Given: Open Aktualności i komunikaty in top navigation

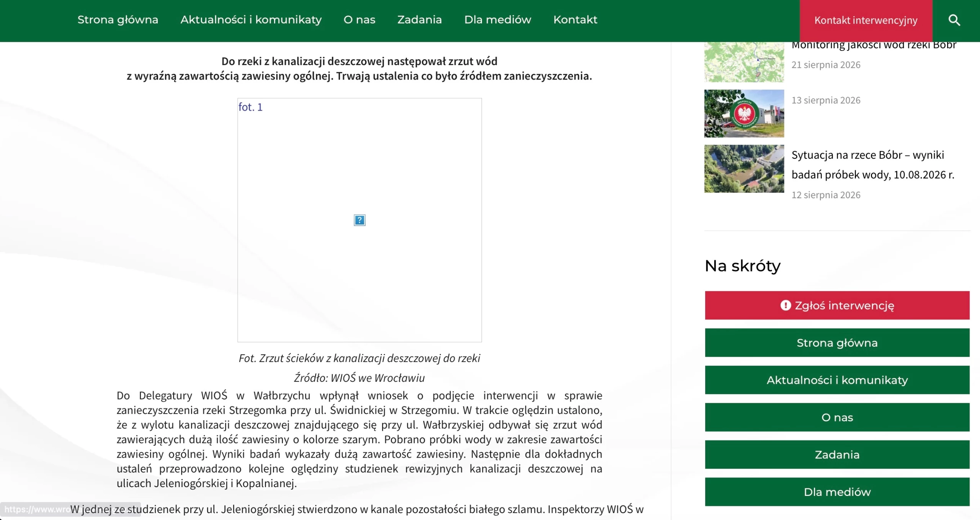Looking at the screenshot, I should coord(251,20).
